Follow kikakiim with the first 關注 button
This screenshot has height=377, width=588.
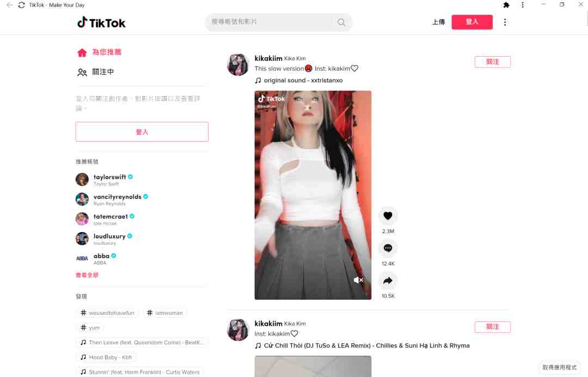492,62
